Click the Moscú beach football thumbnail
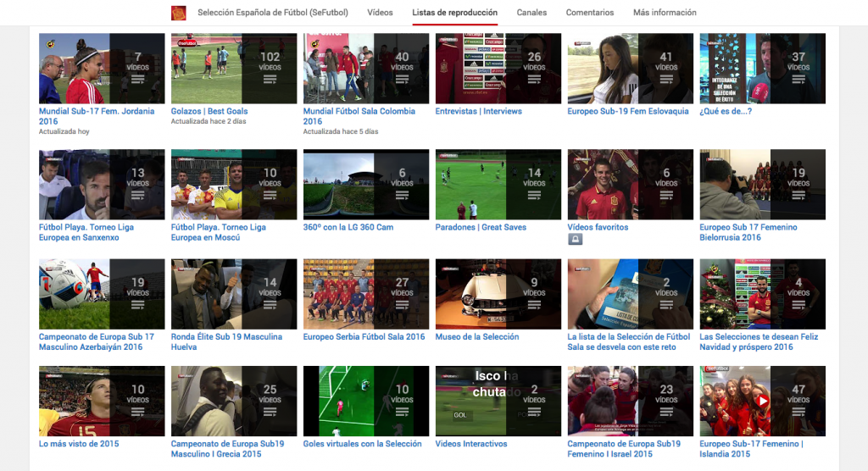868x471 pixels. tap(234, 185)
